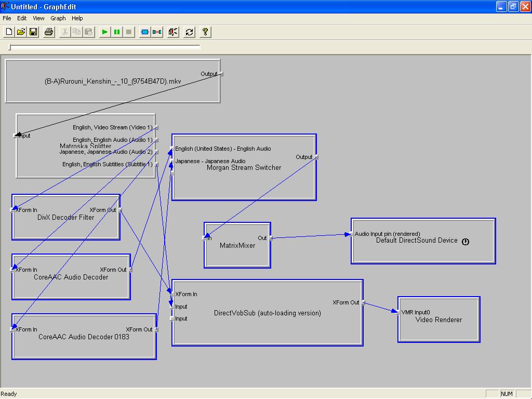Click the English, English Audio (Audio 1) pin
The width and height of the screenshot is (532, 399).
156,140
